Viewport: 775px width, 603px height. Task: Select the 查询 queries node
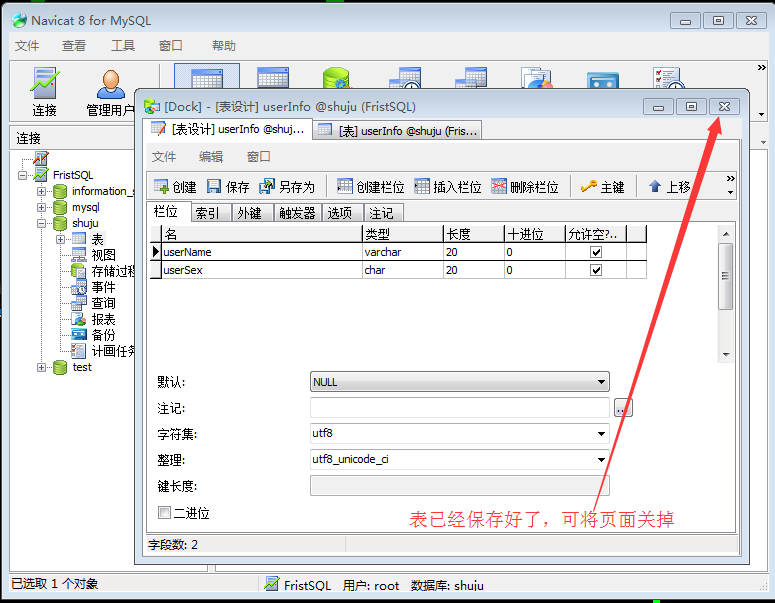(103, 303)
